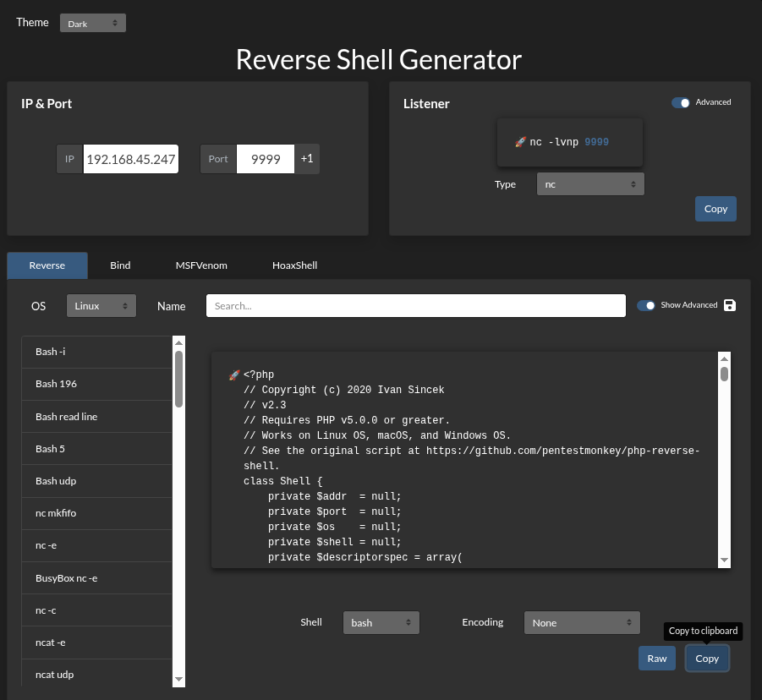
Task: Select nc -c payload
Action: click(96, 610)
